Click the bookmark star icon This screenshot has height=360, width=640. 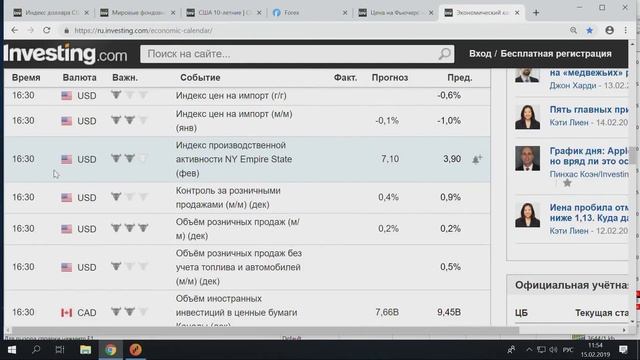pos(589,30)
